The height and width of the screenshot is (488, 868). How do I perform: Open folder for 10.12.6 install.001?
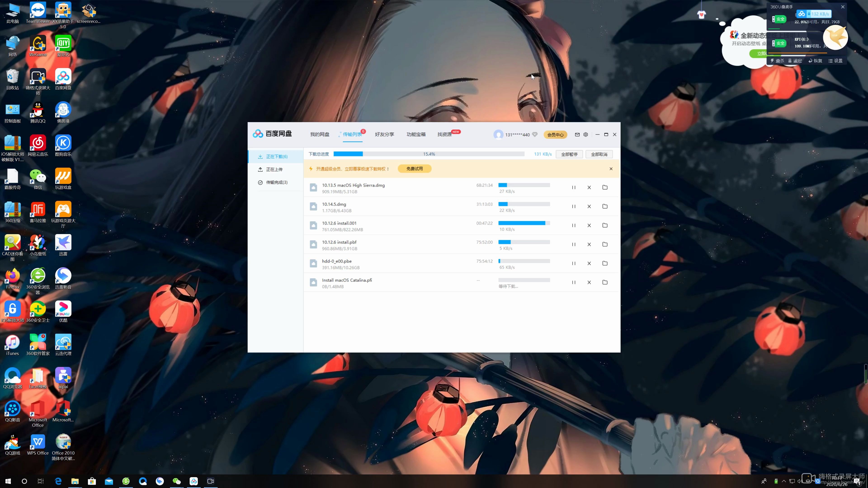[x=605, y=225]
